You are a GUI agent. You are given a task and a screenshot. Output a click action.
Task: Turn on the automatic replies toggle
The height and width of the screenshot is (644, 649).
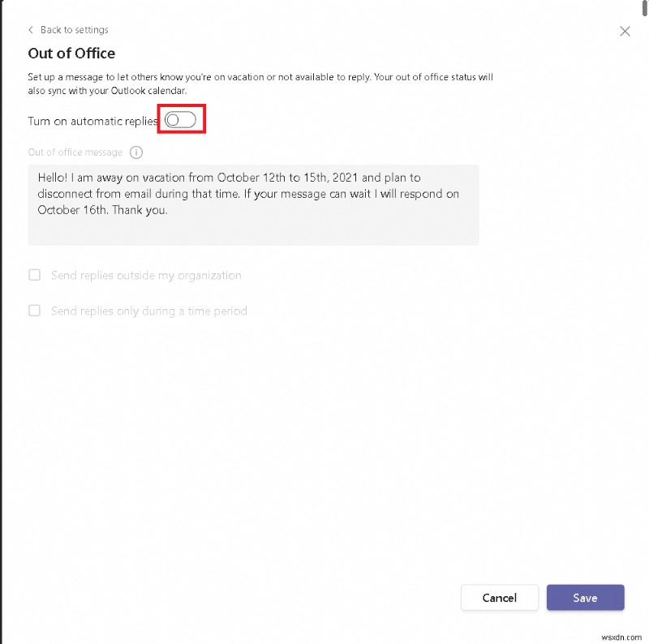click(180, 121)
